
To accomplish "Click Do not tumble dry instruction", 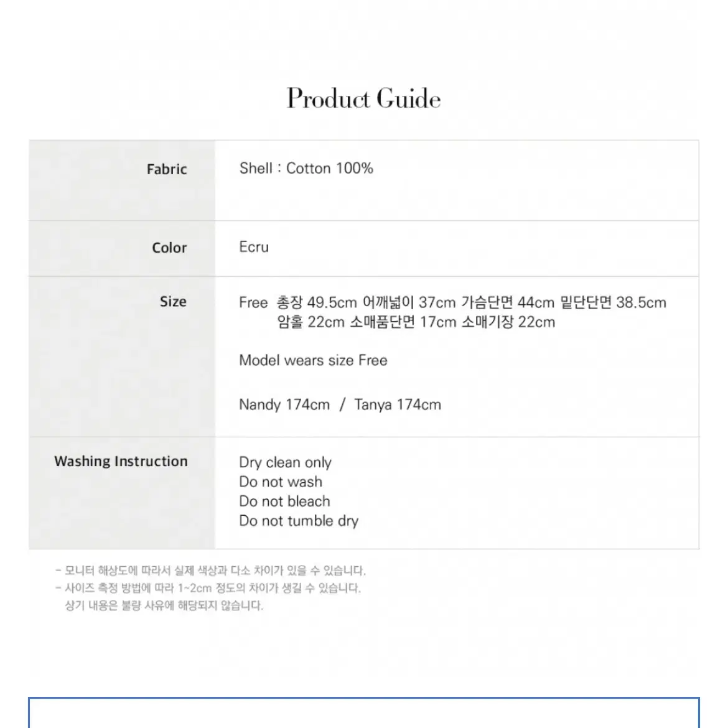I will [299, 521].
